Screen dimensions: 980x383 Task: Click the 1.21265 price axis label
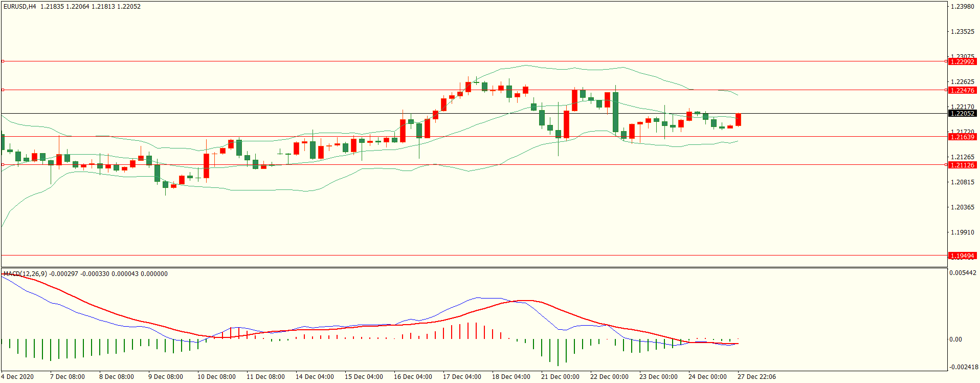tap(962, 157)
